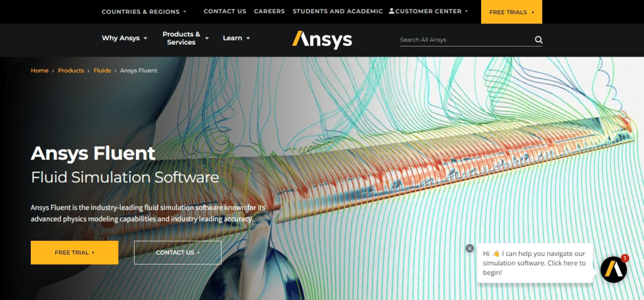Open the Countries & Regions dropdown
Image resolution: width=644 pixels, height=300 pixels.
(144, 12)
